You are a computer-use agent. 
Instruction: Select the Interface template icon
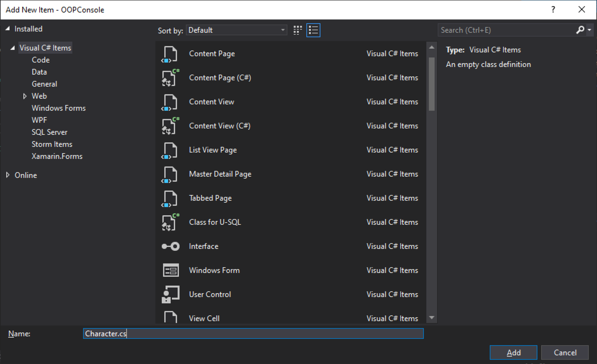(x=170, y=246)
